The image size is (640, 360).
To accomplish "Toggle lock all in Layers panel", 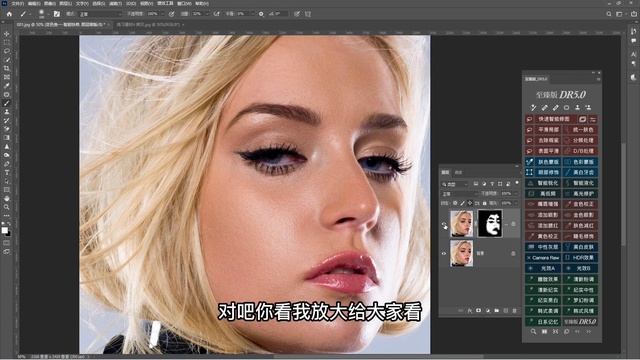I will 484,203.
